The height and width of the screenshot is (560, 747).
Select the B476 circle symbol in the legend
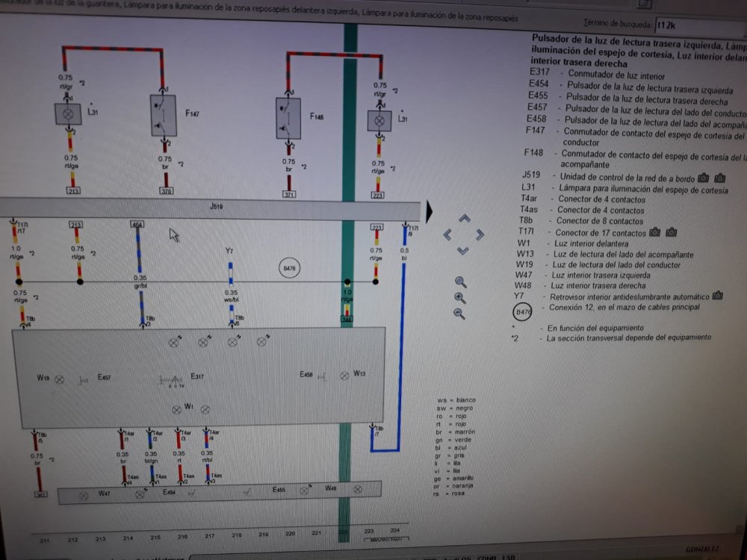tap(523, 312)
